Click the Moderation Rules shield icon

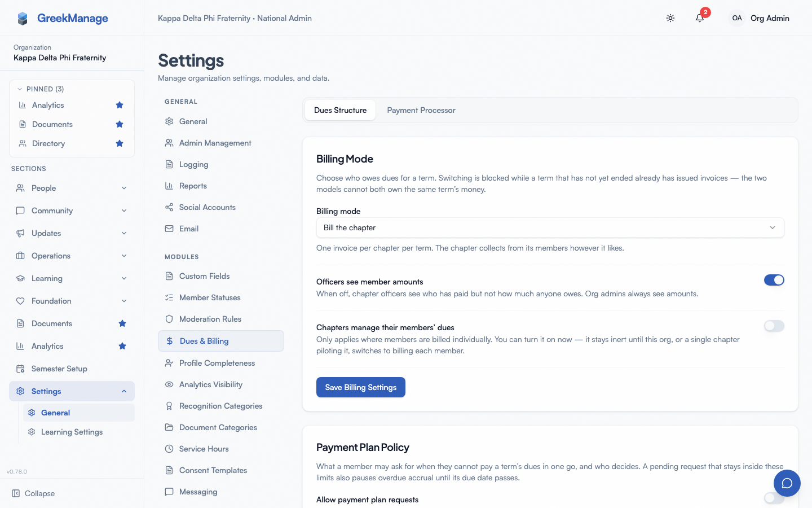pos(169,319)
